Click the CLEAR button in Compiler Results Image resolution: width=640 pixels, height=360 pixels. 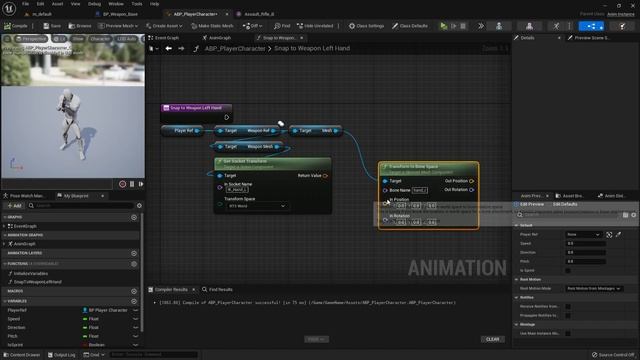click(493, 340)
